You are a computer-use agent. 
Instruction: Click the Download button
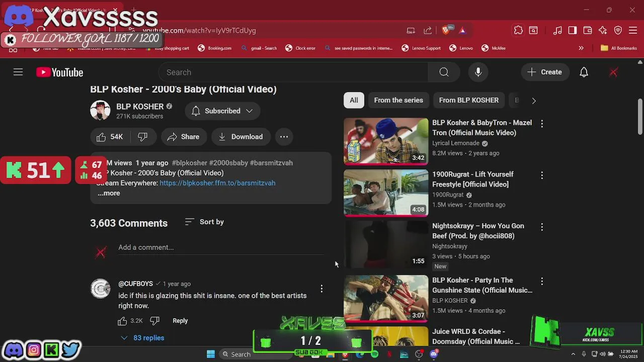pos(240,137)
